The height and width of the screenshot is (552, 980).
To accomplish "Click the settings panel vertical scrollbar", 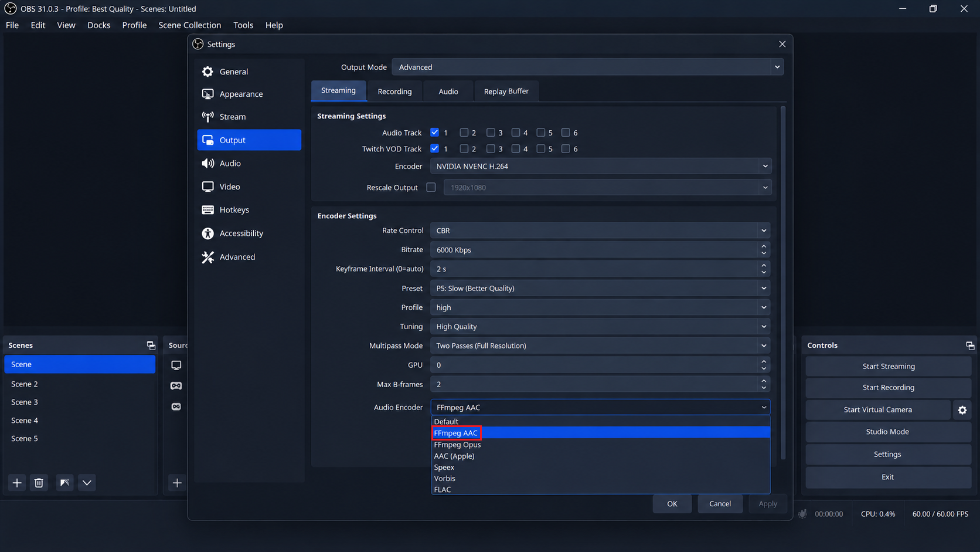I will tap(783, 282).
